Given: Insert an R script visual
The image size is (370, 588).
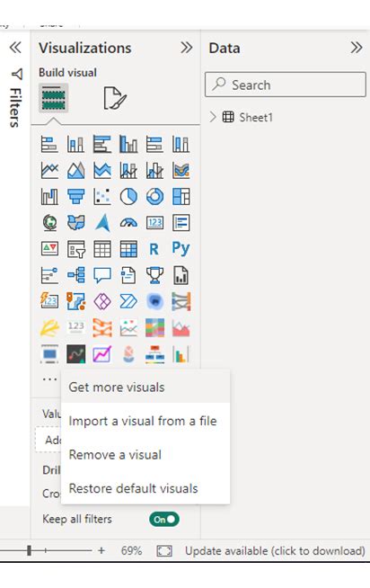Looking at the screenshot, I should [x=154, y=249].
